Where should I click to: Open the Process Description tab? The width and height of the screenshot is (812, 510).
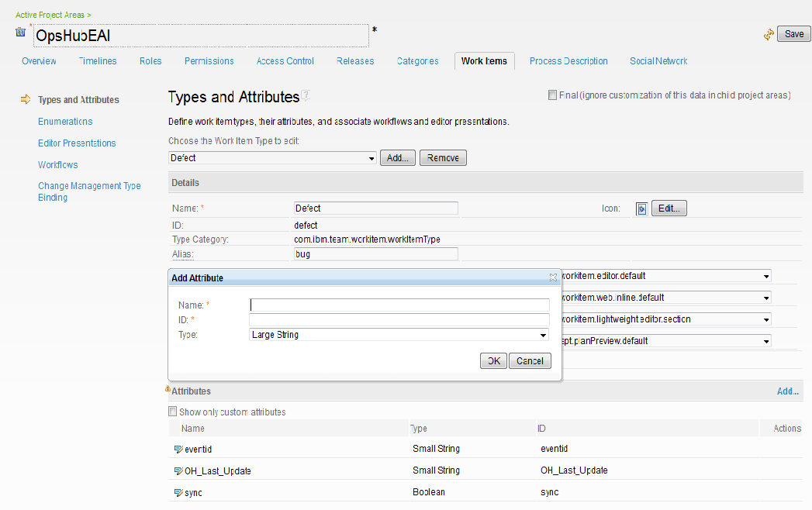pyautogui.click(x=568, y=61)
